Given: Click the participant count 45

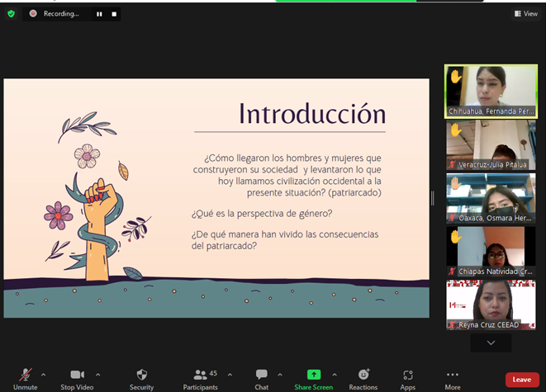Looking at the screenshot, I should click(x=213, y=373).
